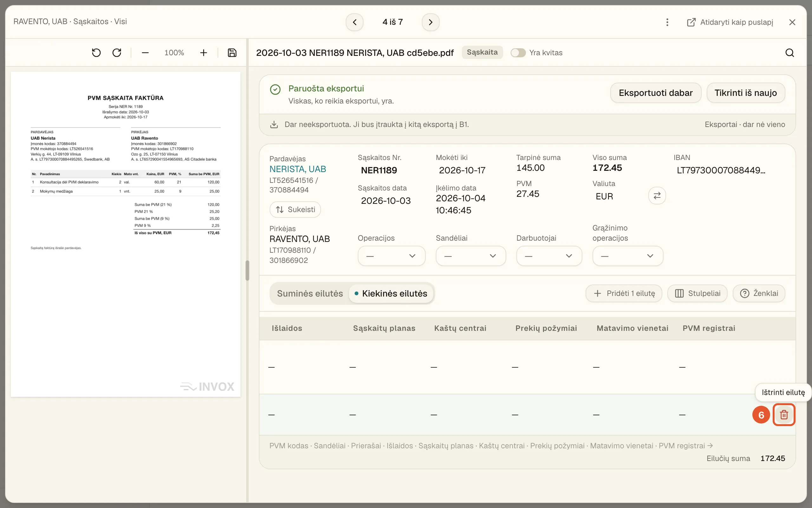Image resolution: width=812 pixels, height=508 pixels.
Task: Toggle the Yra kvitas switch
Action: point(518,53)
